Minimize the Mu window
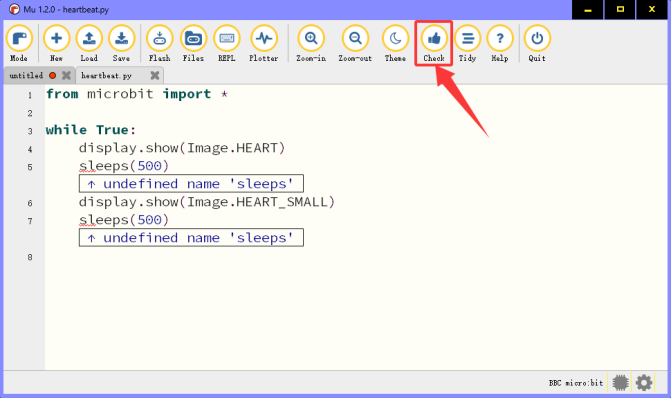Viewport: 672px width, 398px height. click(588, 9)
